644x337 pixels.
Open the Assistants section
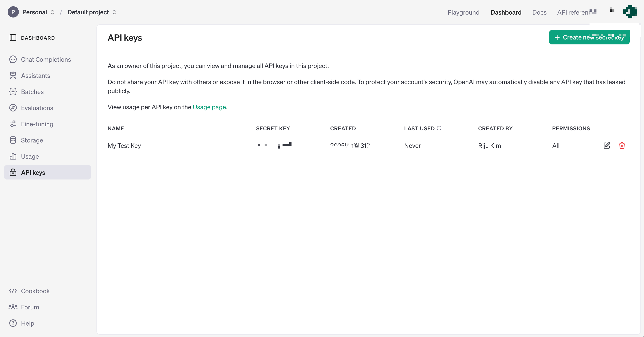(x=35, y=76)
